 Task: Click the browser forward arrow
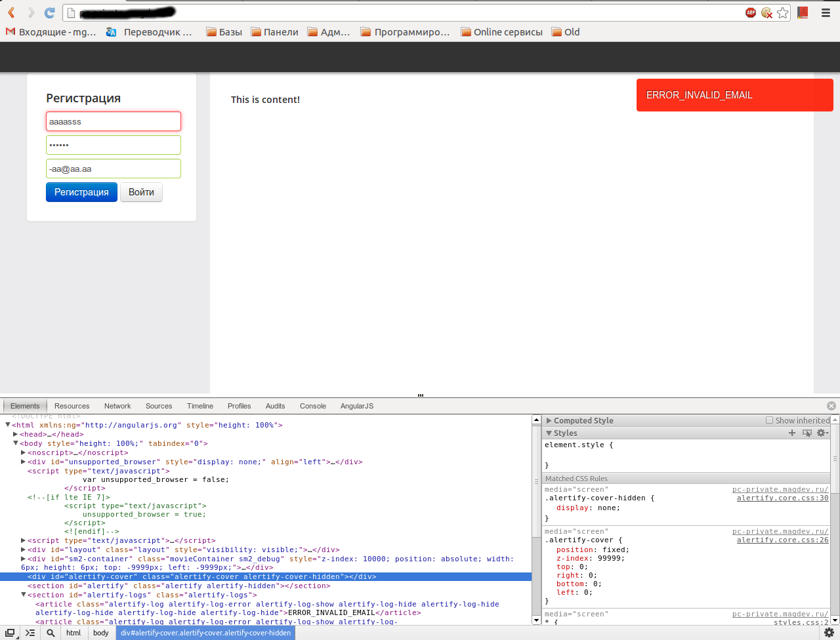[31, 12]
